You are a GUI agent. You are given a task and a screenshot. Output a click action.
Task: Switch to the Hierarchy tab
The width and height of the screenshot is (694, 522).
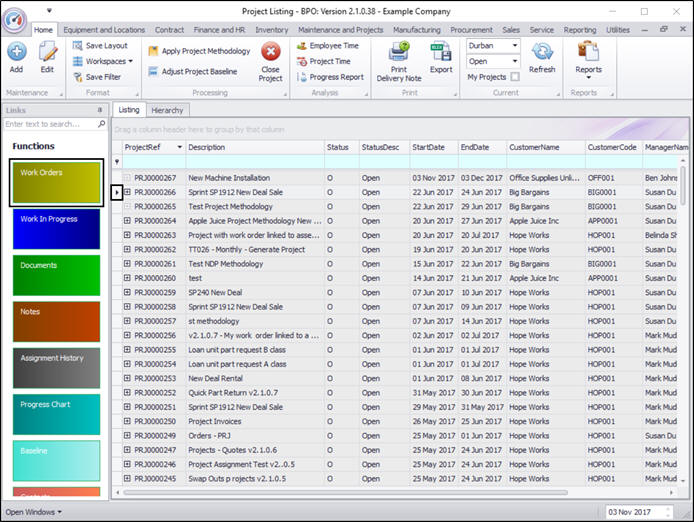tap(167, 110)
